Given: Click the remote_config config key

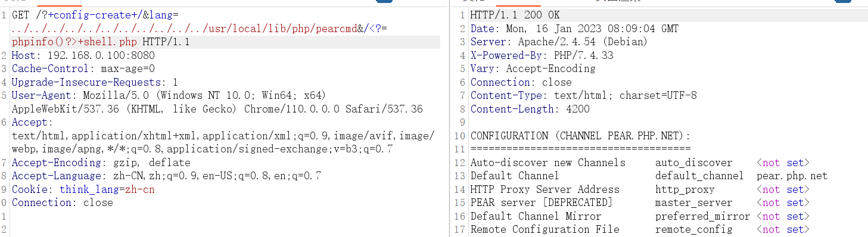Looking at the screenshot, I should tap(694, 229).
